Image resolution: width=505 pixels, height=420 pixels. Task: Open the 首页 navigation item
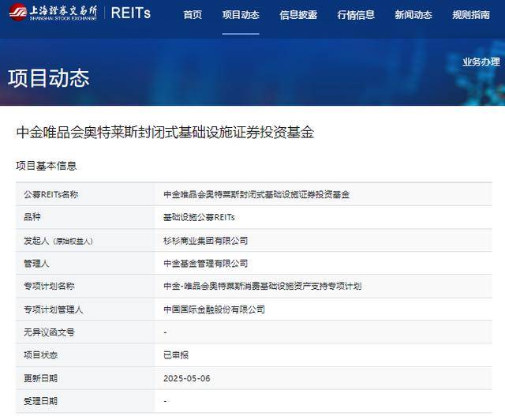point(193,15)
